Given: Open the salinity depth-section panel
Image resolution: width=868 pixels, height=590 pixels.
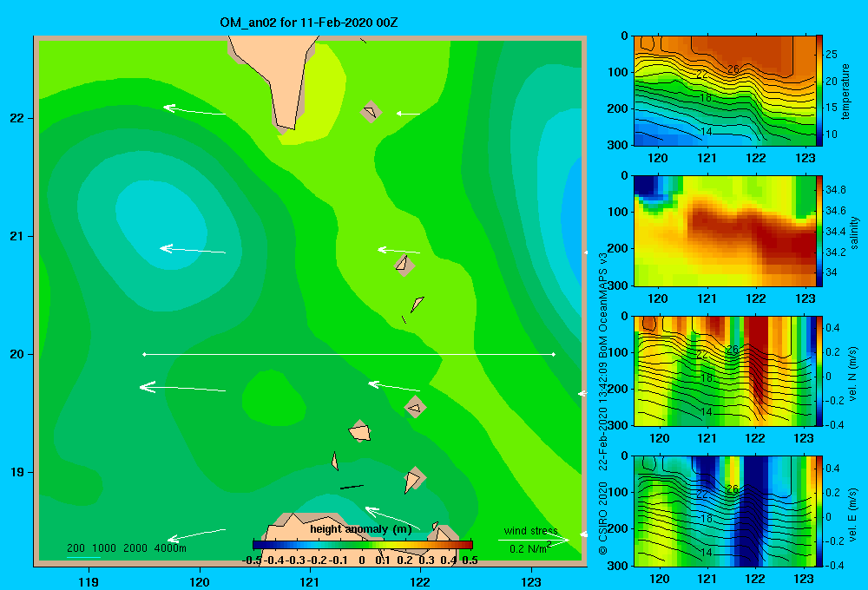Looking at the screenshot, I should 725,231.
